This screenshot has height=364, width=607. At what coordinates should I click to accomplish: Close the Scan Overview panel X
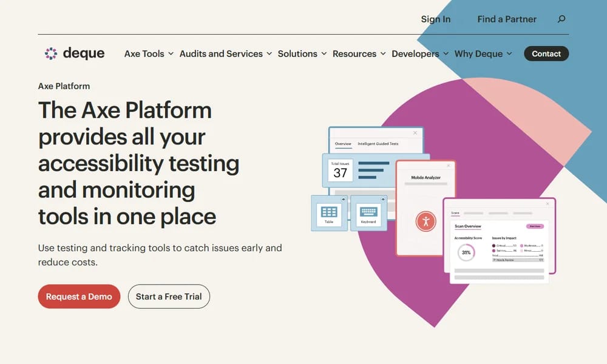pos(548,203)
